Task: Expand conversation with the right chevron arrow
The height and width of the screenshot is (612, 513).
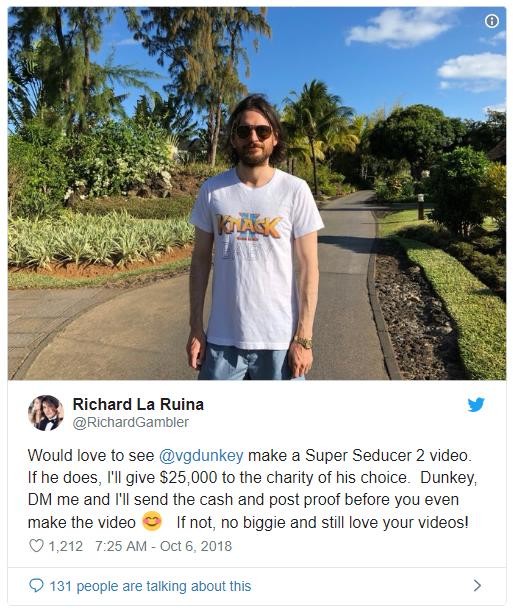Action: pyautogui.click(x=477, y=586)
